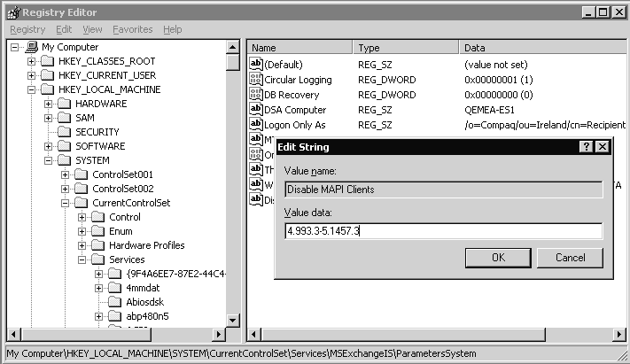The width and height of the screenshot is (630, 364).
Task: Click the tree pane scroll-up arrow
Action: coord(233,47)
